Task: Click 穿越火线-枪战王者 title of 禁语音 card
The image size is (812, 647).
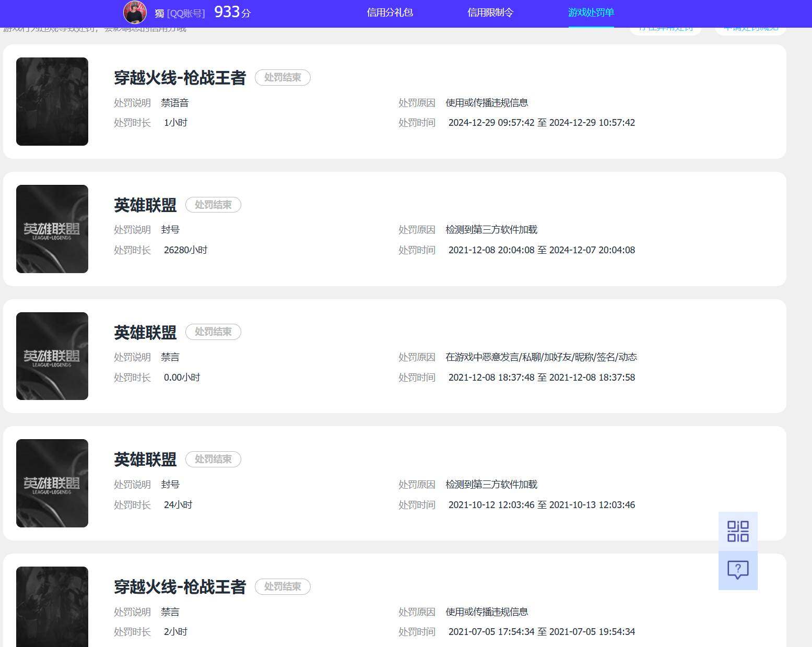Action: pos(180,78)
